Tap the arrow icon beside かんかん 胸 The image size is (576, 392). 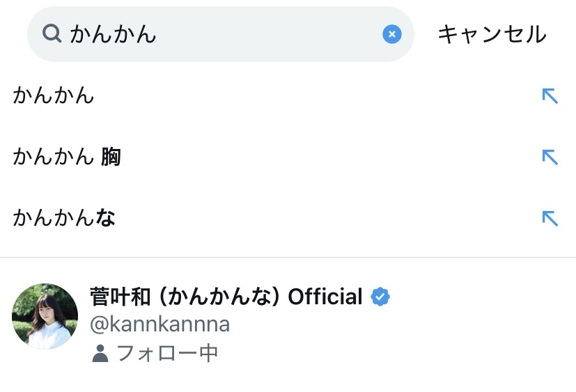pyautogui.click(x=550, y=157)
